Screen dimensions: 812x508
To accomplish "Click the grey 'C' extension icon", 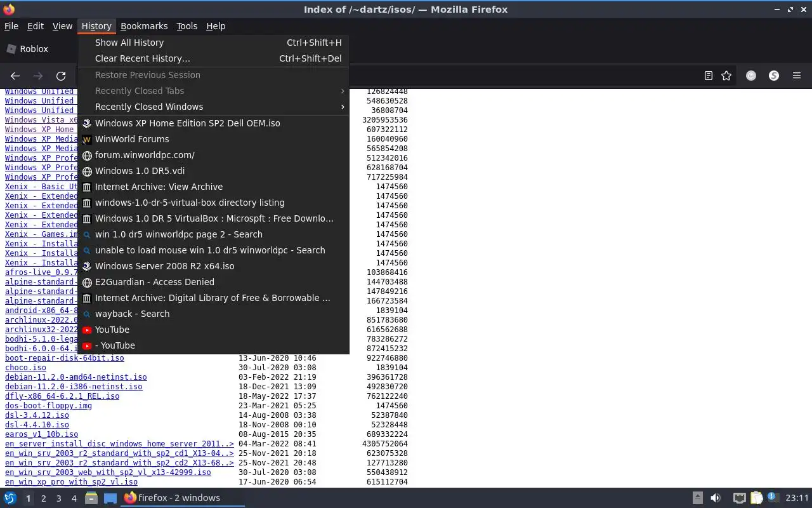I will [751, 76].
